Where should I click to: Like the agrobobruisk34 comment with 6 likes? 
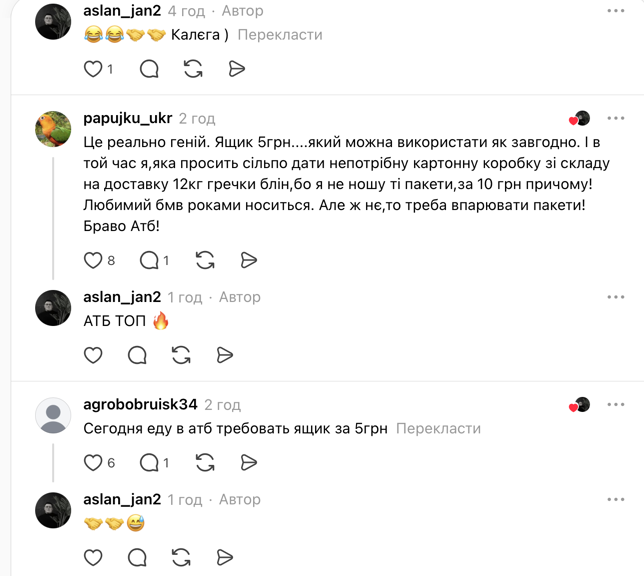[x=93, y=463]
